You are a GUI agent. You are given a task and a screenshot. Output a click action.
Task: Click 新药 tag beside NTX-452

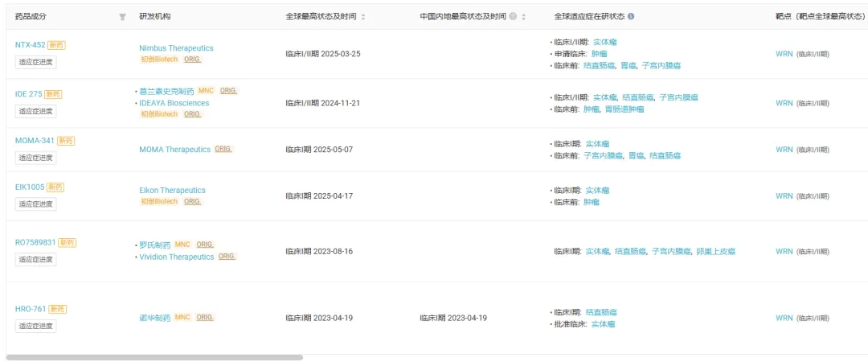(56, 45)
